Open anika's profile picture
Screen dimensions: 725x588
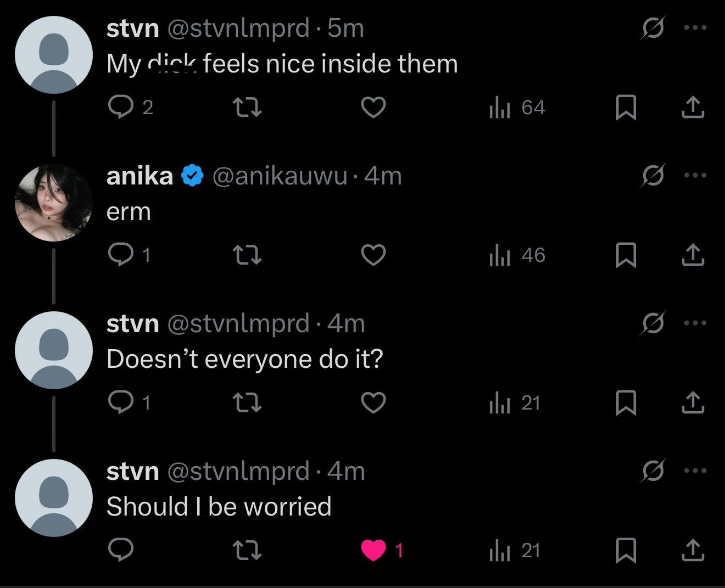click(x=53, y=203)
